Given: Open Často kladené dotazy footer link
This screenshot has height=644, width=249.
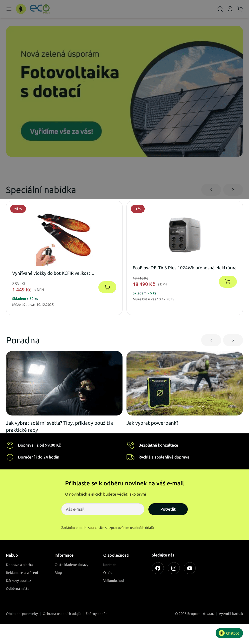Looking at the screenshot, I should (71, 564).
